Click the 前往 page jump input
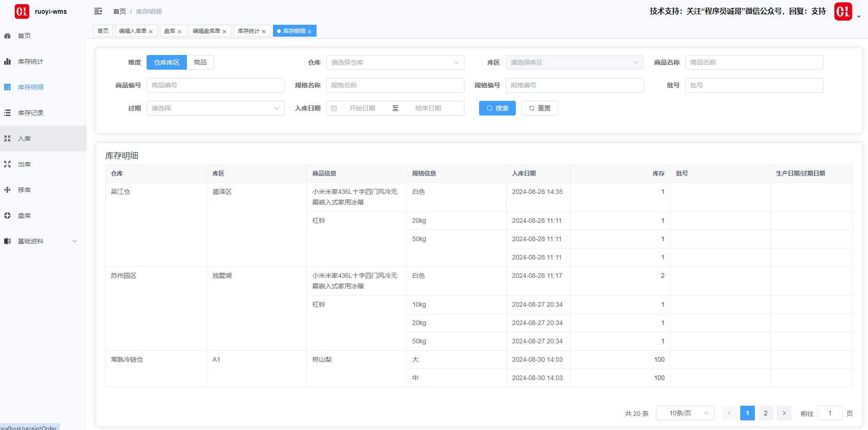 (x=830, y=413)
